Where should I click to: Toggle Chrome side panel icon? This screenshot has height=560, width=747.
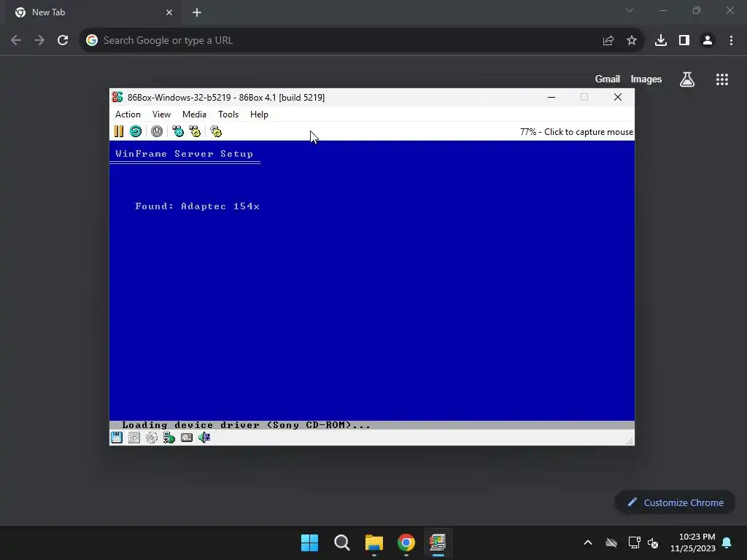[684, 41]
